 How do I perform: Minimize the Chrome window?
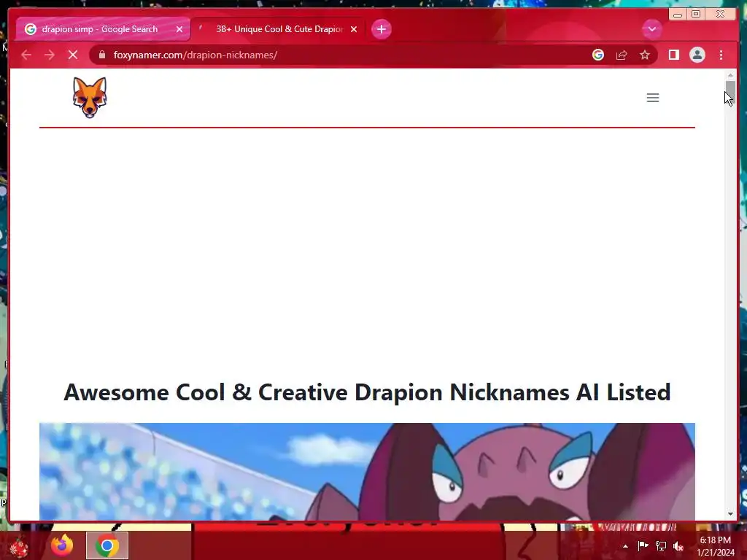678,15
